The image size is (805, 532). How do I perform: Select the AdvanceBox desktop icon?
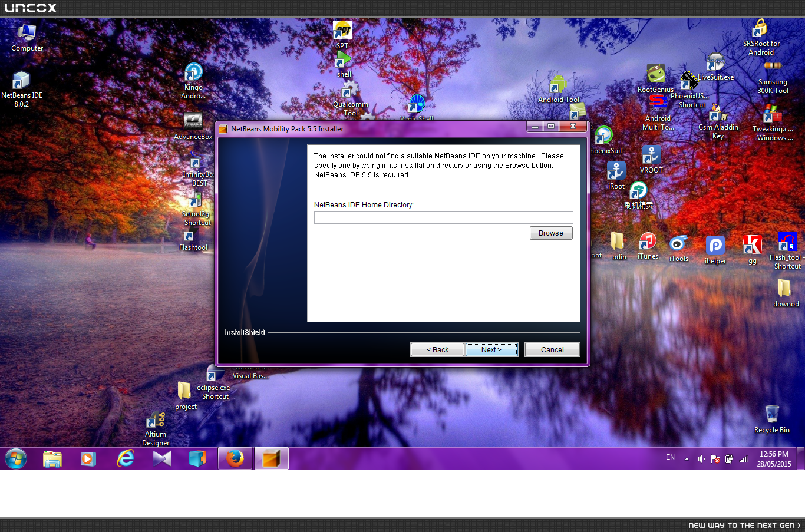pyautogui.click(x=193, y=126)
